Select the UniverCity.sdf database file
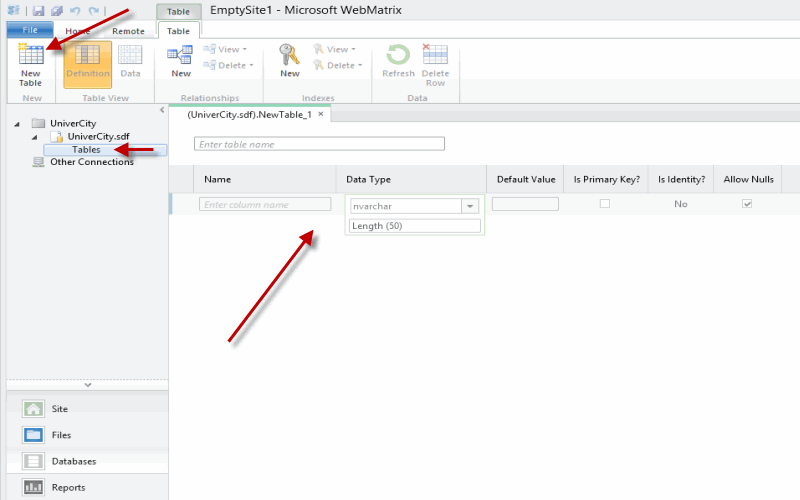 pyautogui.click(x=98, y=136)
